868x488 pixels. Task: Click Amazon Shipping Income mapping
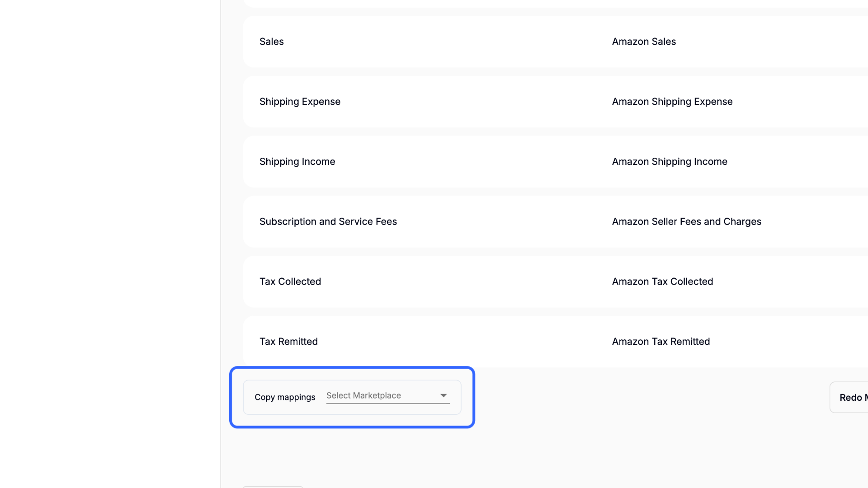pos(670,162)
